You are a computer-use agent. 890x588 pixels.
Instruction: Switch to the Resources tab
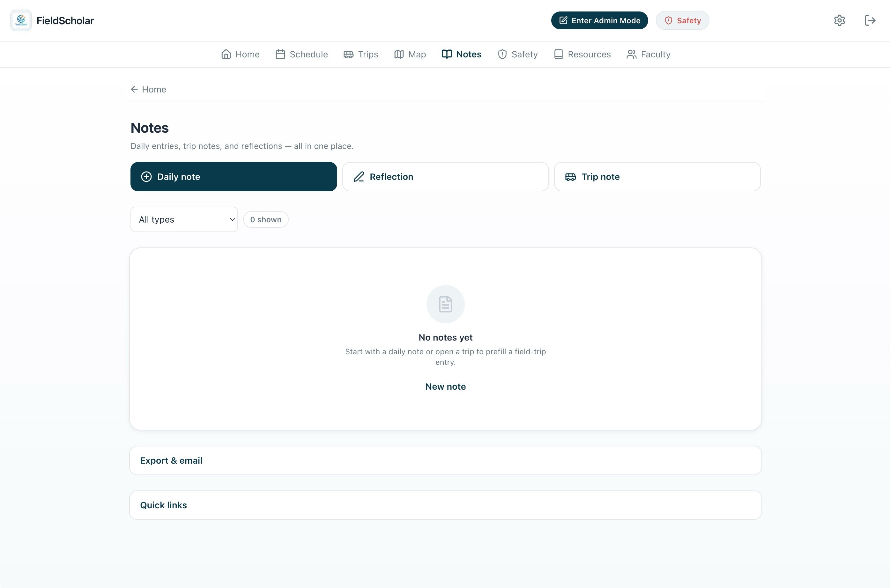click(x=582, y=55)
